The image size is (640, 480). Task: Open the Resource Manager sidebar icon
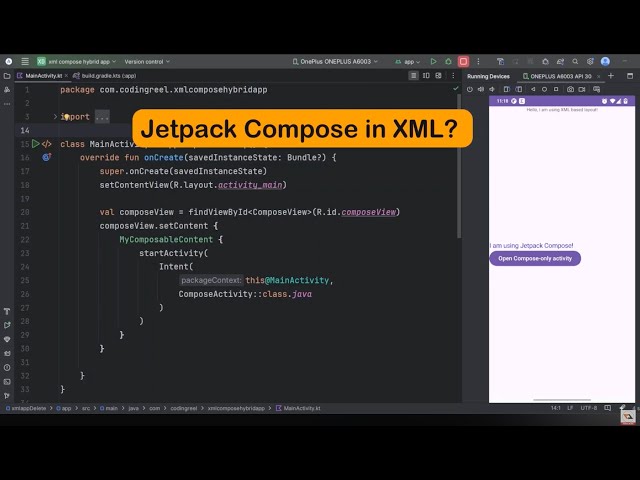pyautogui.click(x=7, y=90)
